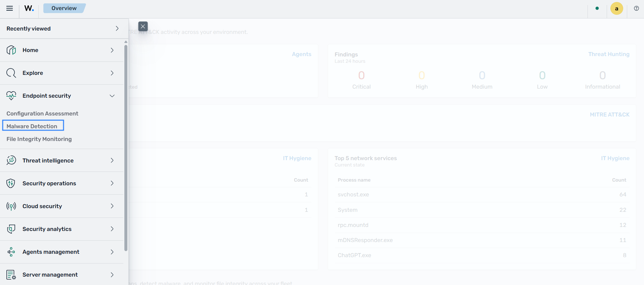644x285 pixels.
Task: Click the Security analytics icon
Action: click(11, 229)
